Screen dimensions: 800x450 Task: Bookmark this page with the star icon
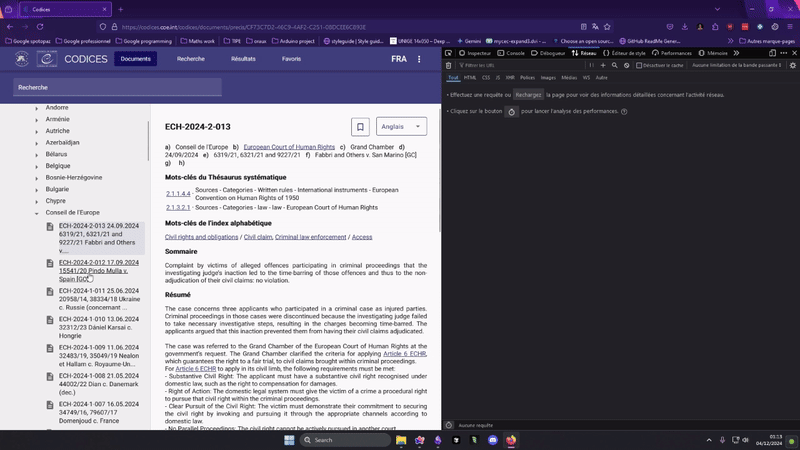pos(607,27)
